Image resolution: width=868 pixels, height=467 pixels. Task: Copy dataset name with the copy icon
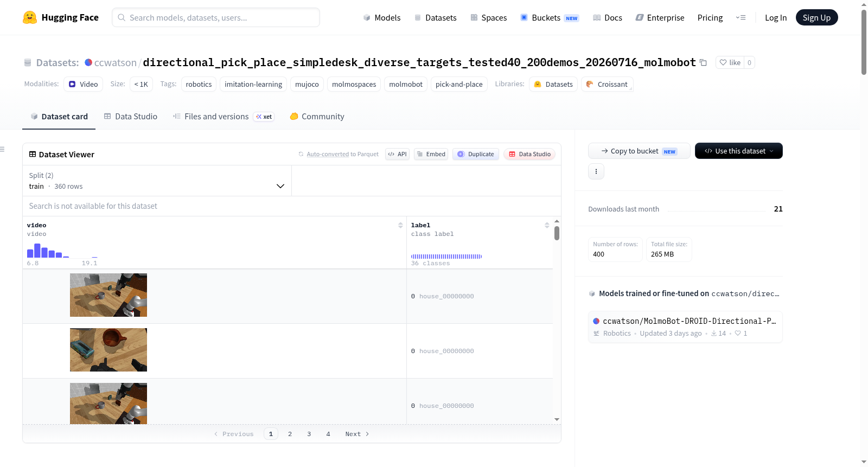[703, 62]
